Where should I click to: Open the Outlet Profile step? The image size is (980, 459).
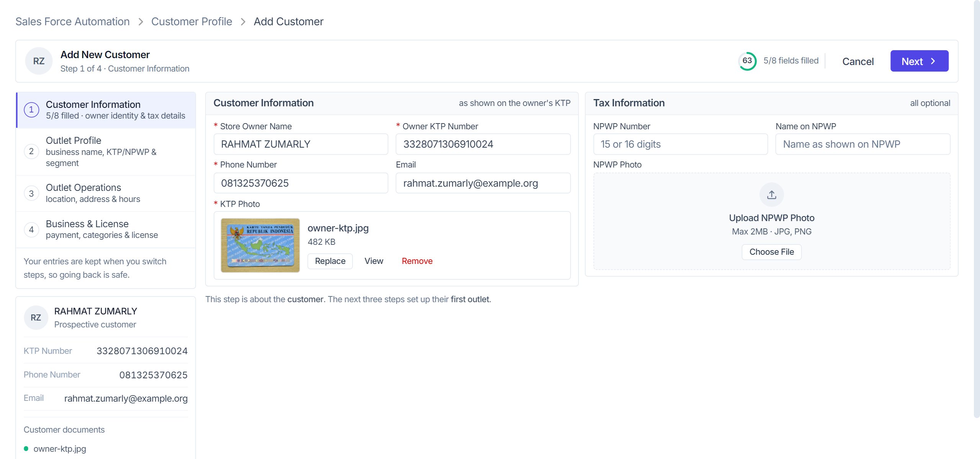click(x=106, y=151)
